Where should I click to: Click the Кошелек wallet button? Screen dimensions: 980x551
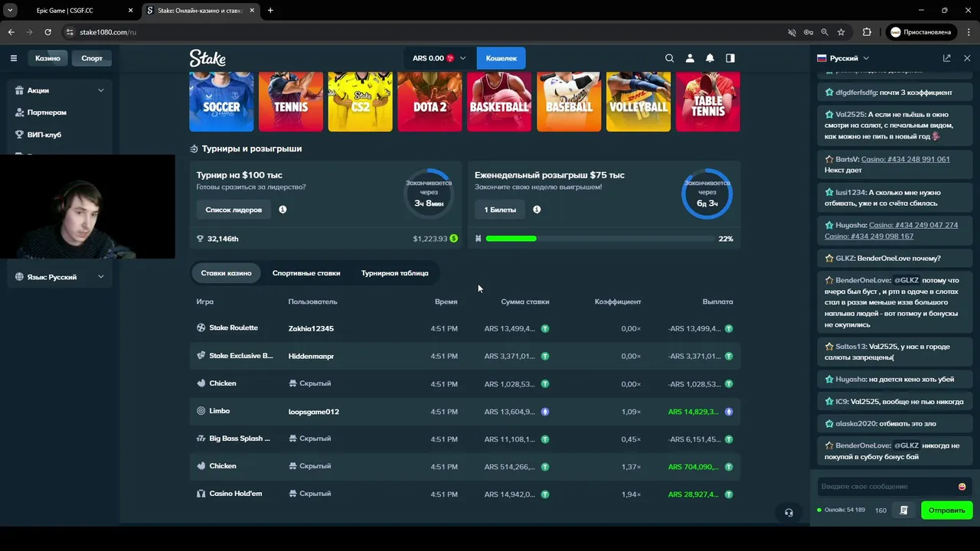[x=501, y=58]
